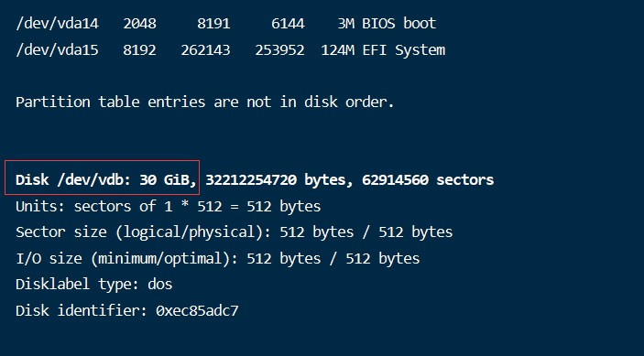The image size is (644, 356).
Task: Click the EFI System partition type
Action: click(403, 50)
